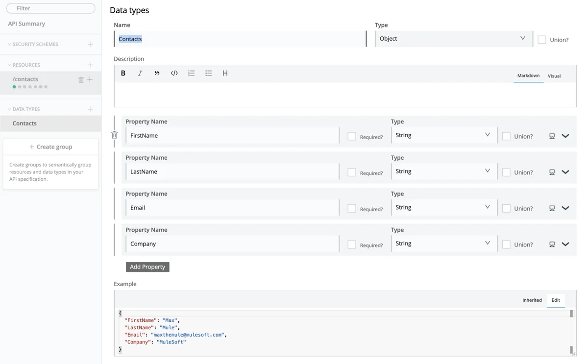
Task: Click inside the Description text area
Action: pyautogui.click(x=345, y=95)
